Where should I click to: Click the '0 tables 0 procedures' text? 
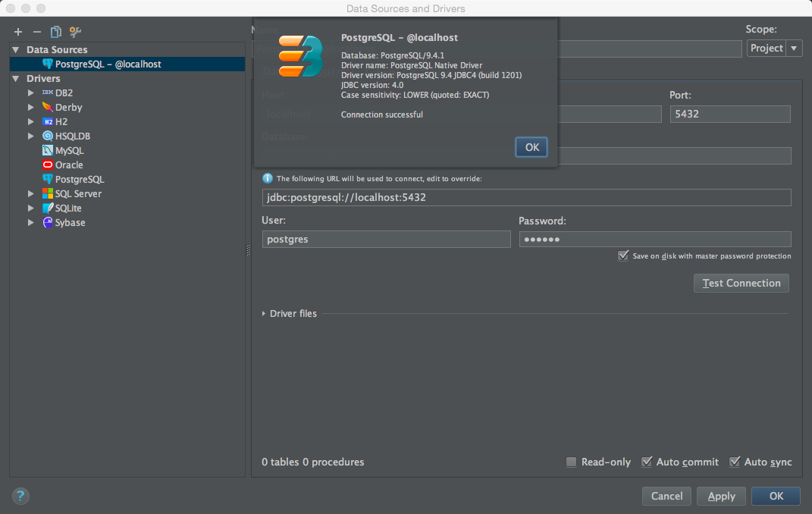[313, 462]
